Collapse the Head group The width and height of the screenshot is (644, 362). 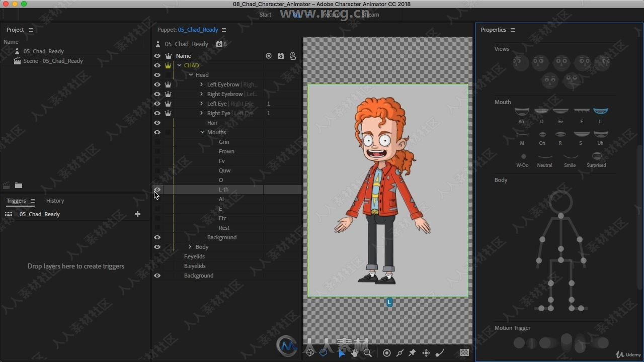tap(191, 75)
